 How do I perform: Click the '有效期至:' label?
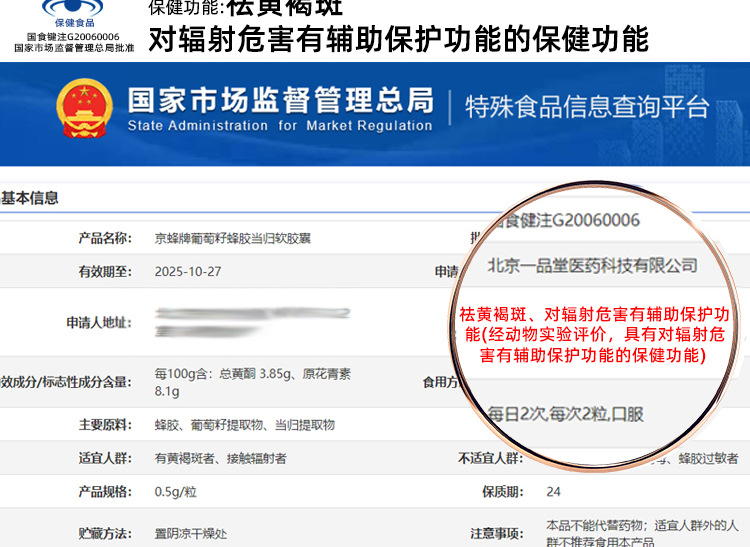click(x=105, y=272)
